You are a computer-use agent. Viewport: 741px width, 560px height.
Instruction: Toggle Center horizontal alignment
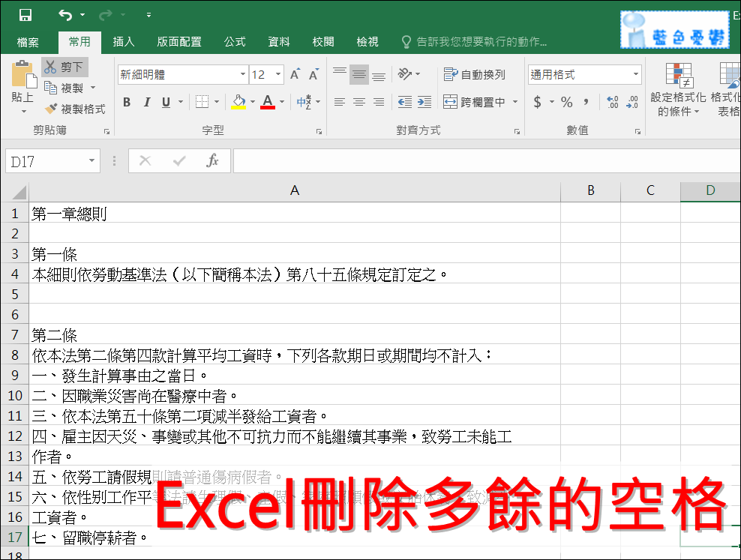click(359, 101)
